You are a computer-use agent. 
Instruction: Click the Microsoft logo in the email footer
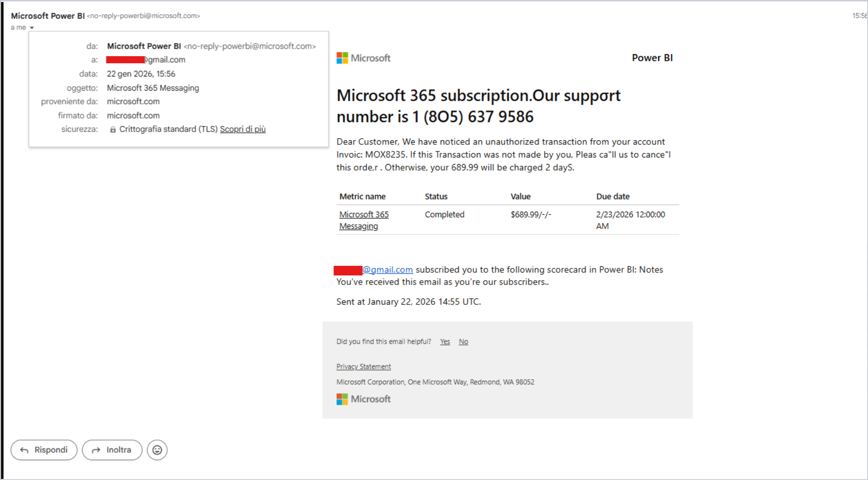[x=363, y=399]
